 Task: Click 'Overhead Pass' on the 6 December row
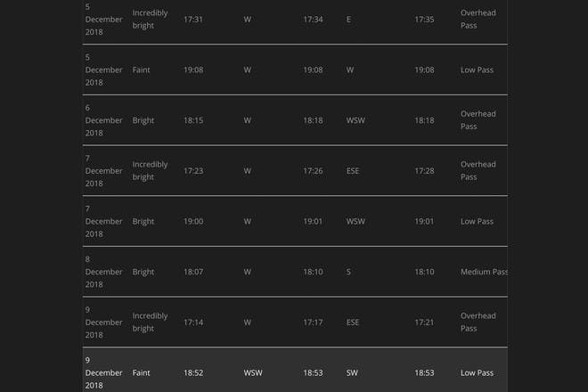click(478, 120)
